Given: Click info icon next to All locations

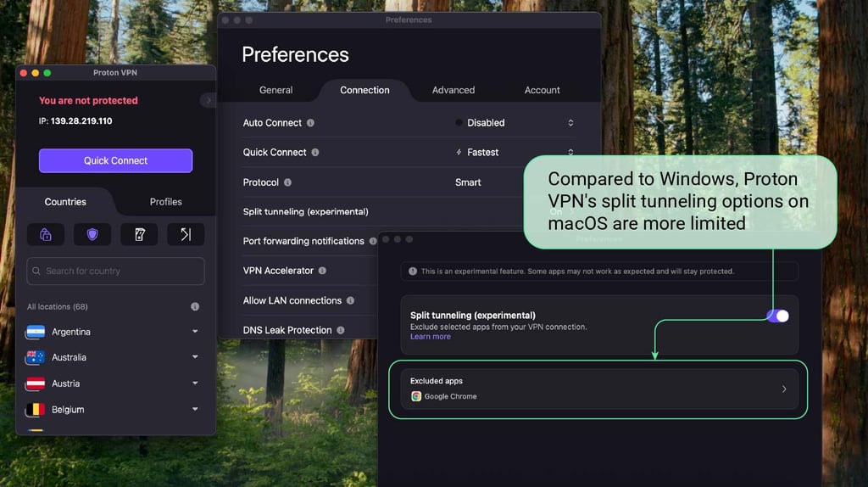Looking at the screenshot, I should [195, 306].
